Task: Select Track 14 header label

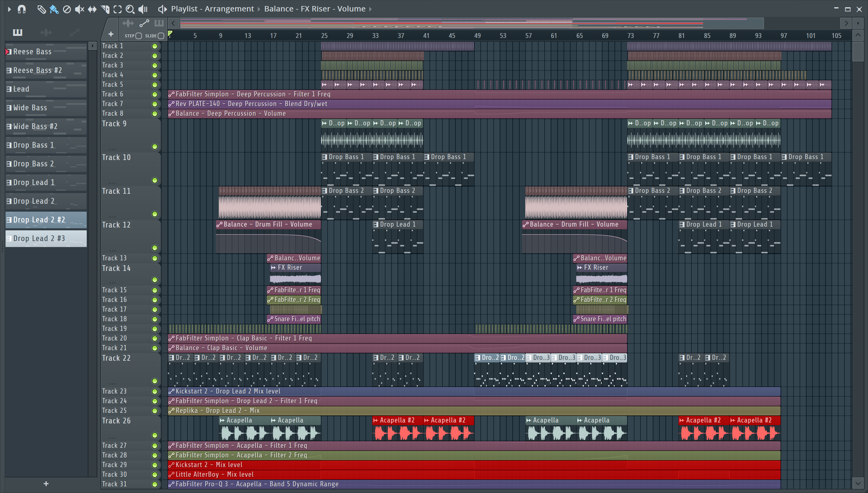Action: click(116, 268)
